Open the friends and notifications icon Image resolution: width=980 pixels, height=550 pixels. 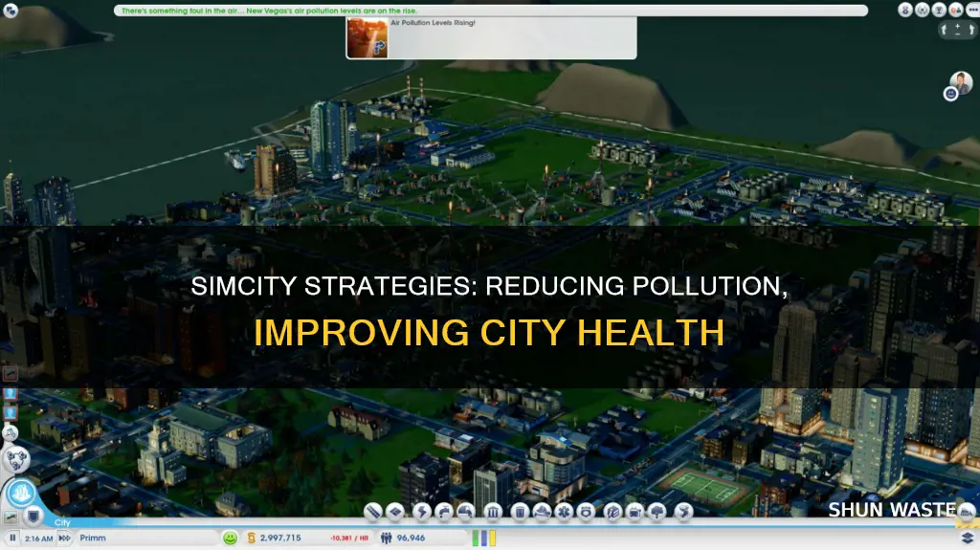956,10
